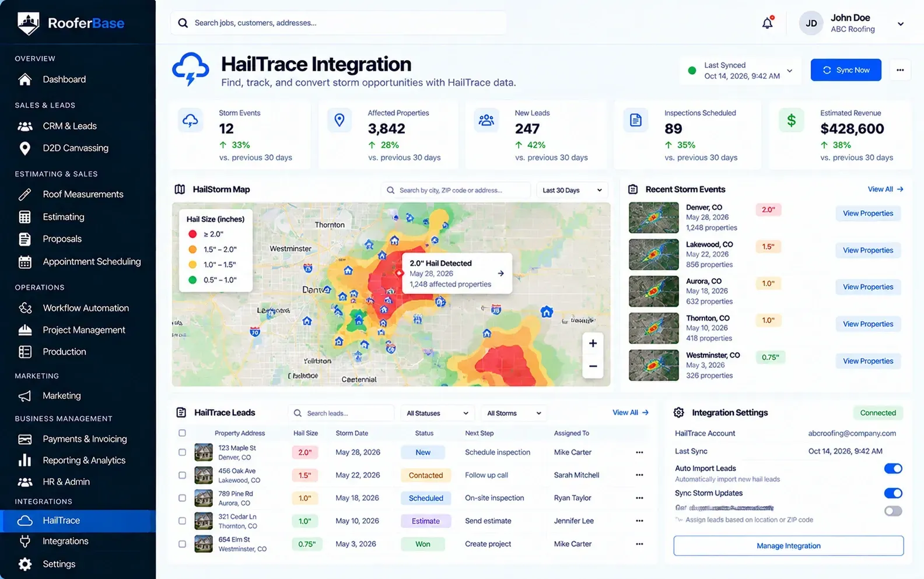
Task: Zoom out on the HailStorm map
Action: point(593,366)
